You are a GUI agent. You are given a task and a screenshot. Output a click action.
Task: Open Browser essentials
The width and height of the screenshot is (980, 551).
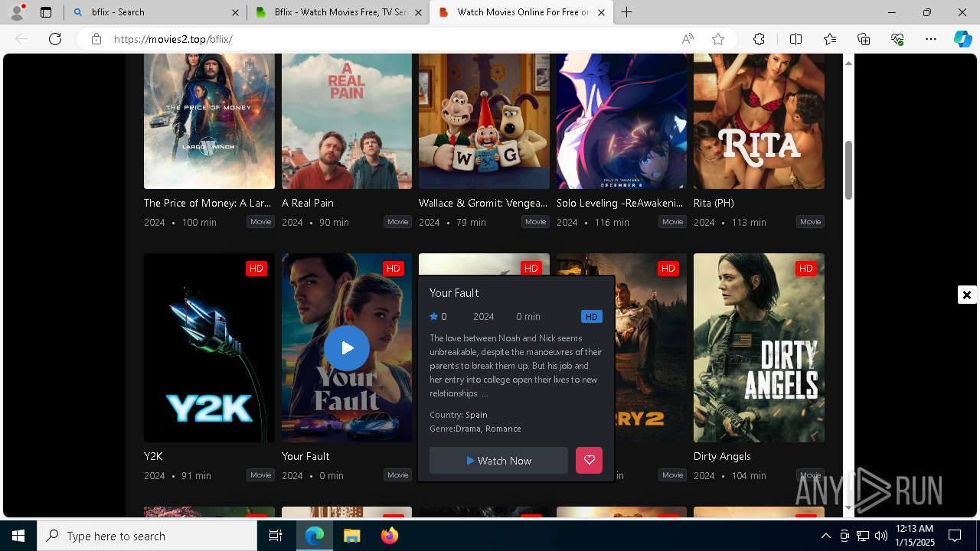click(x=897, y=39)
